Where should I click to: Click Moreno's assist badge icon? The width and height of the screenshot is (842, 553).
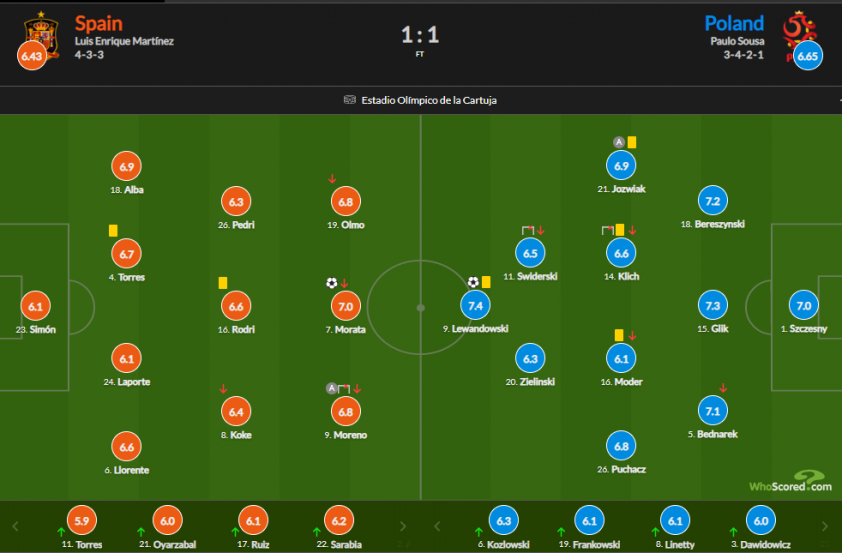(332, 388)
